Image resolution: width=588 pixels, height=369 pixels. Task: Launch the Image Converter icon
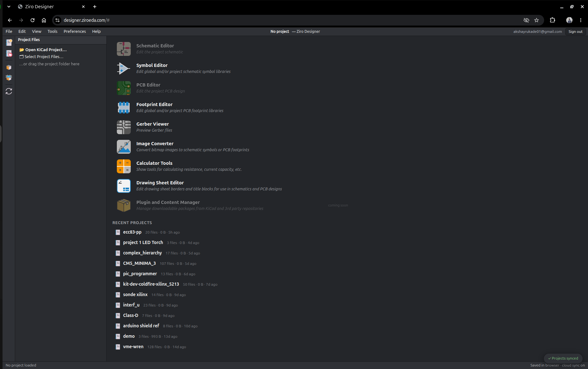coord(124,147)
